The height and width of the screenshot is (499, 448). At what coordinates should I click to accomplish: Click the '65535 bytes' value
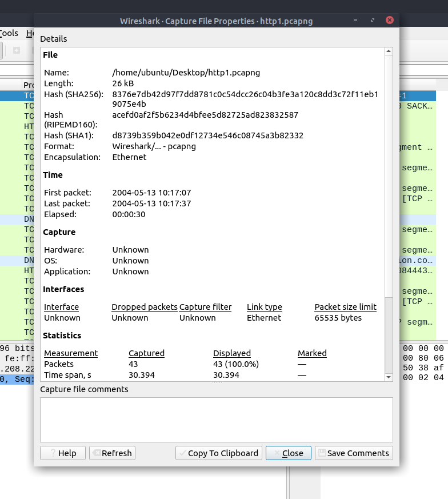point(338,318)
